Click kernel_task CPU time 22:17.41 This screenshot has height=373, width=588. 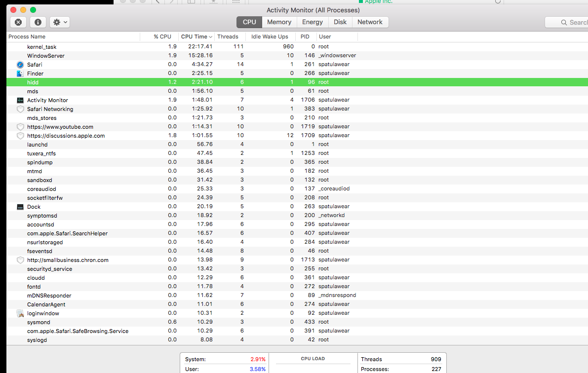tap(200, 46)
